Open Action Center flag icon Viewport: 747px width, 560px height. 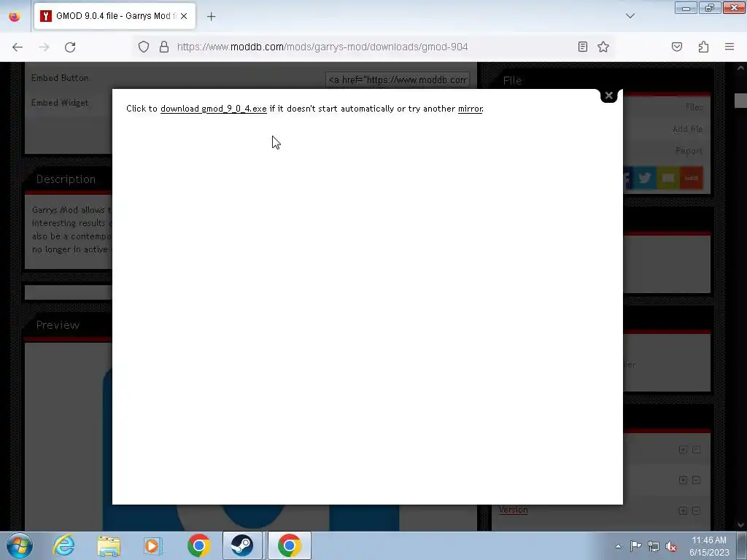(635, 546)
